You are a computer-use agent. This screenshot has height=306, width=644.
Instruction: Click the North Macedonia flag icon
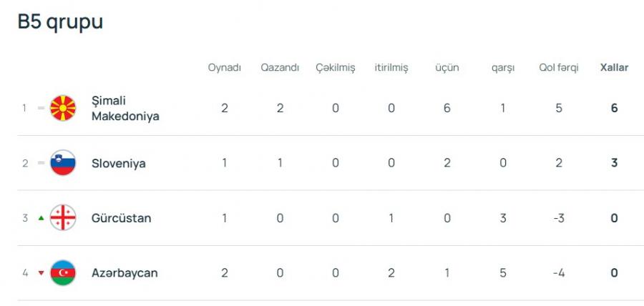(x=63, y=108)
